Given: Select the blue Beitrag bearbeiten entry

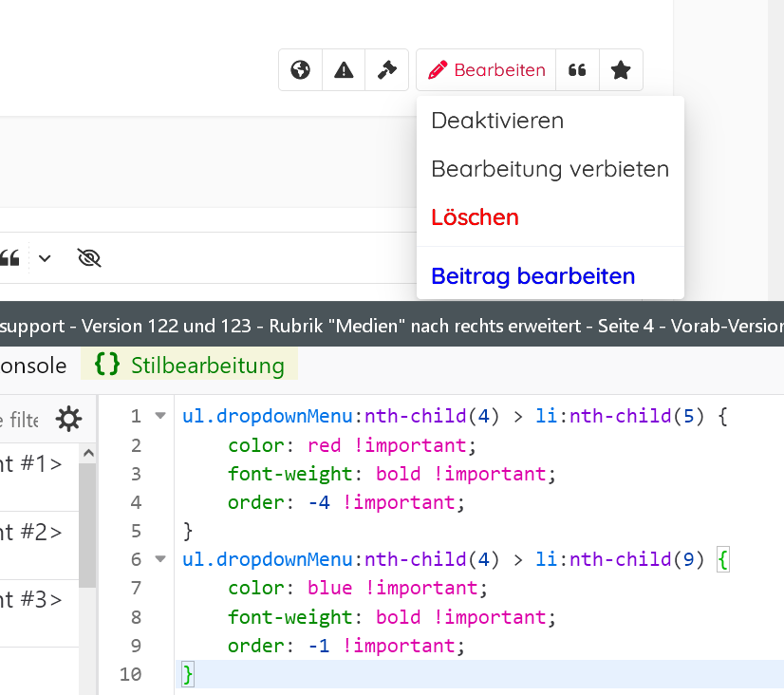Looking at the screenshot, I should click(x=532, y=276).
